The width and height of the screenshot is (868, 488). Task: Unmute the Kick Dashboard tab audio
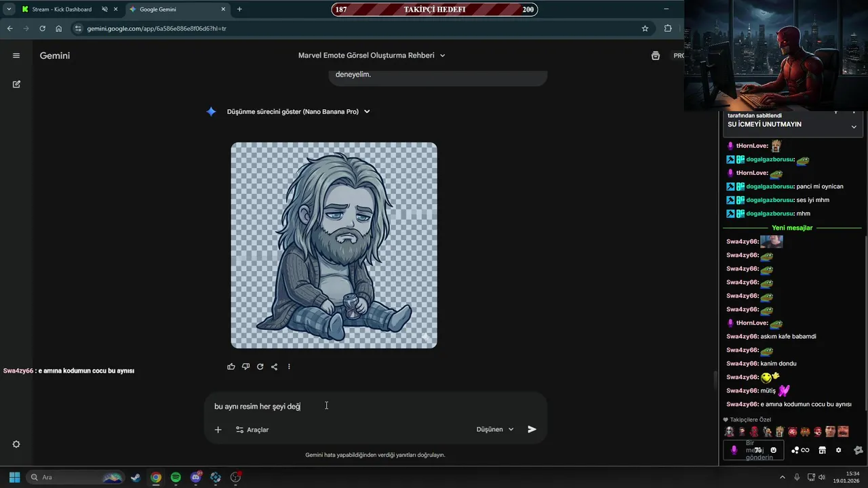coord(105,9)
